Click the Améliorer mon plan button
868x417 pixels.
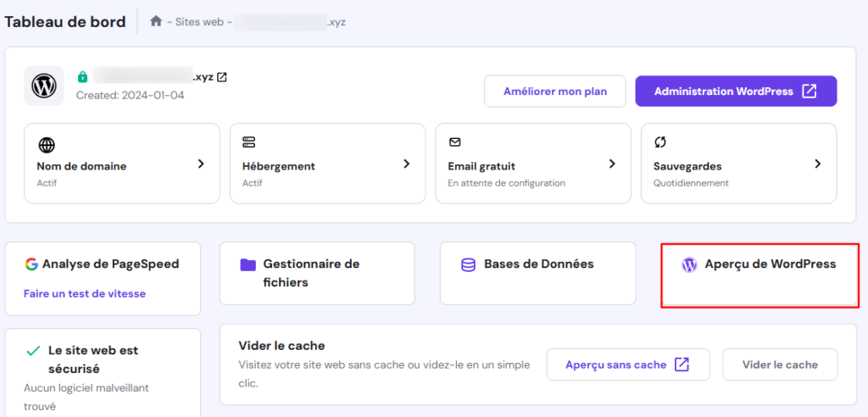coord(554,92)
